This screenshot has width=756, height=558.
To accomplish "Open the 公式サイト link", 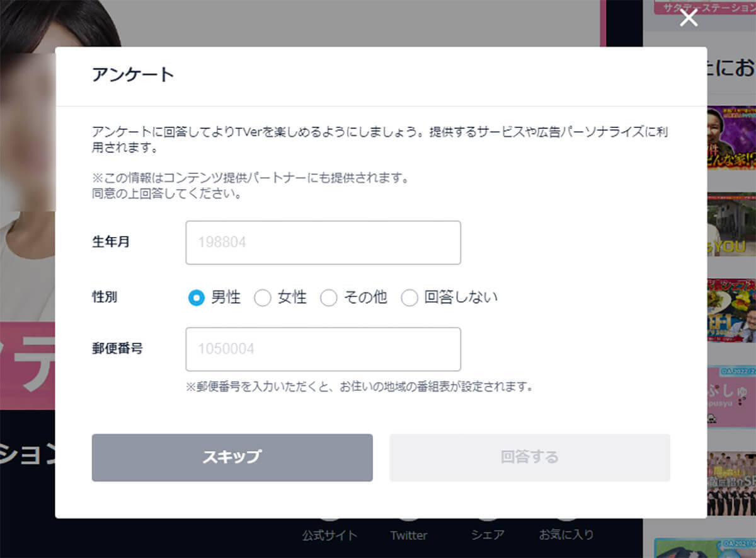I will point(329,534).
